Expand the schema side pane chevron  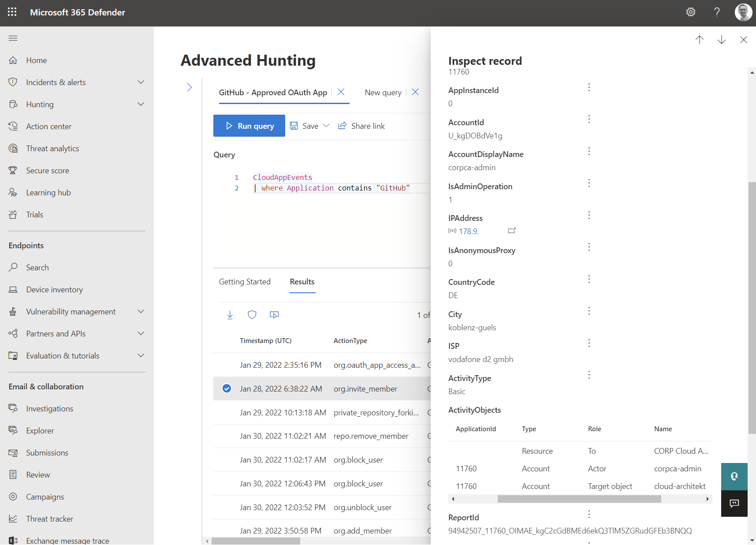coord(190,87)
